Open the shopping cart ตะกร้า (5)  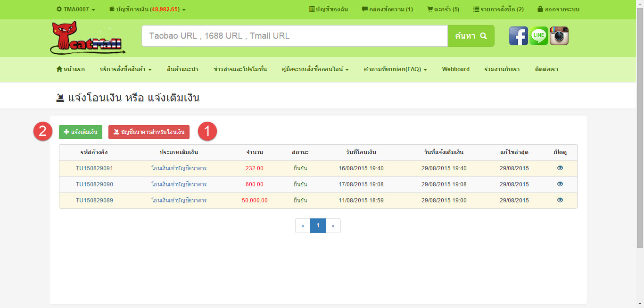pyautogui.click(x=443, y=9)
